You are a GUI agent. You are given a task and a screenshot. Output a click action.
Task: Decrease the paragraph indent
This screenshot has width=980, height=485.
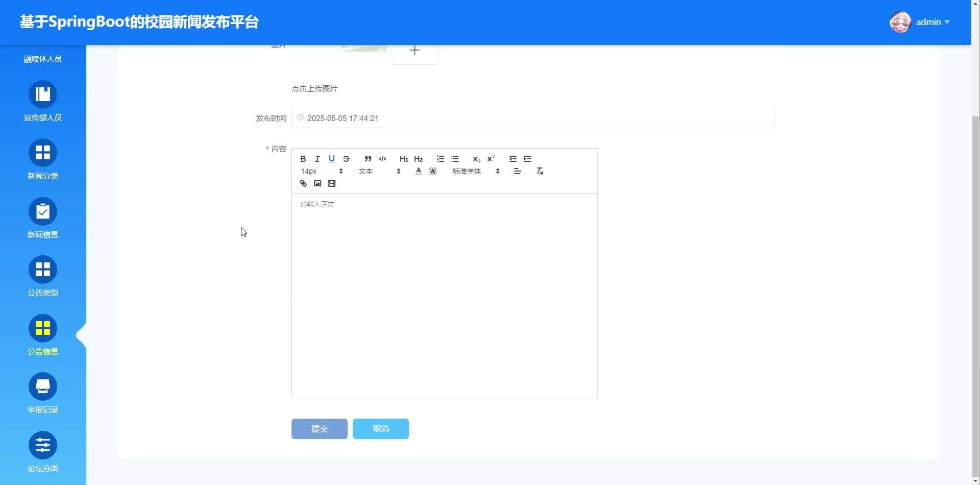[513, 159]
